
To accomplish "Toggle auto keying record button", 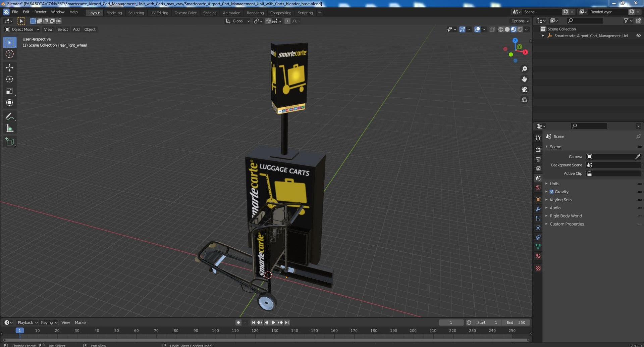I will coord(238,323).
